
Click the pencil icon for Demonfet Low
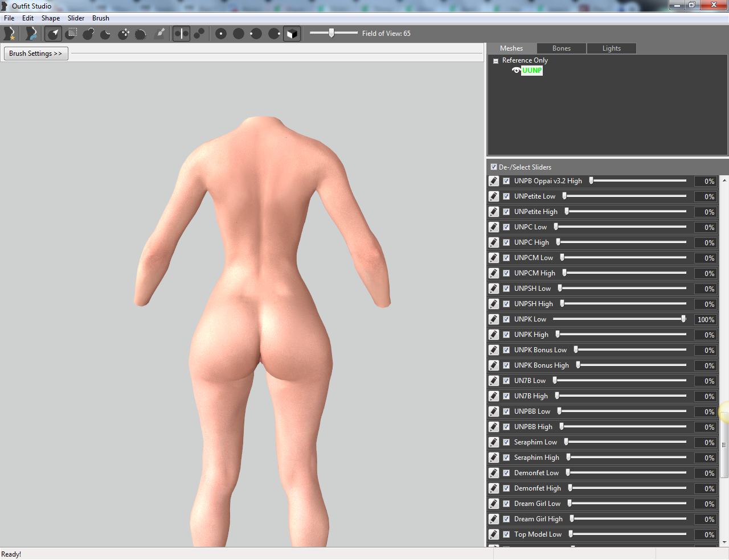494,473
